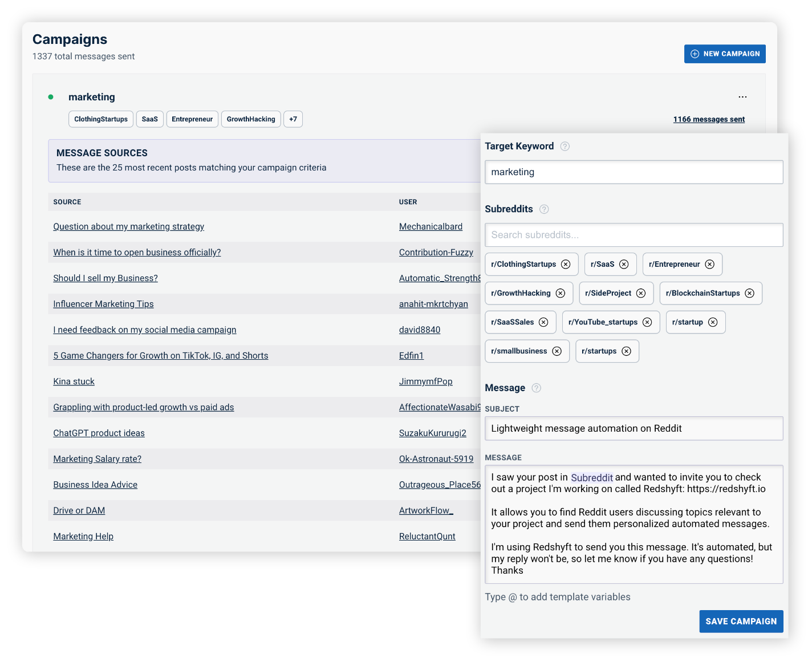Viewport: 812px width, 662px height.
Task: View user SuzakuKururugi2 profile
Action: [x=433, y=433]
